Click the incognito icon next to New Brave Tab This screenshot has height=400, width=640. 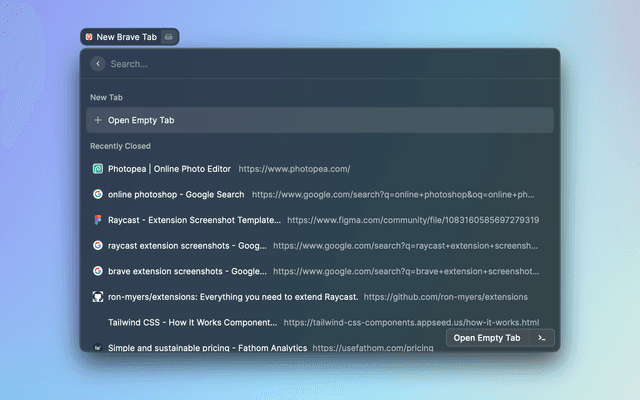pos(169,37)
